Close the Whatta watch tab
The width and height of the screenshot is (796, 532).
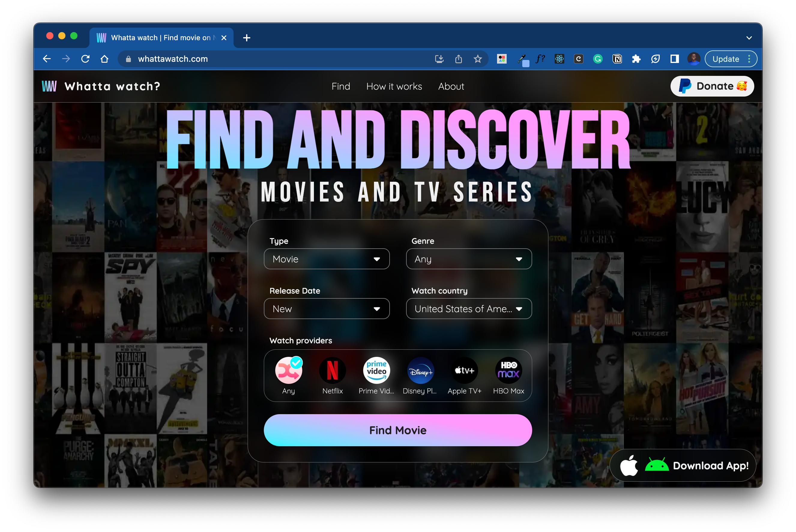coord(224,38)
